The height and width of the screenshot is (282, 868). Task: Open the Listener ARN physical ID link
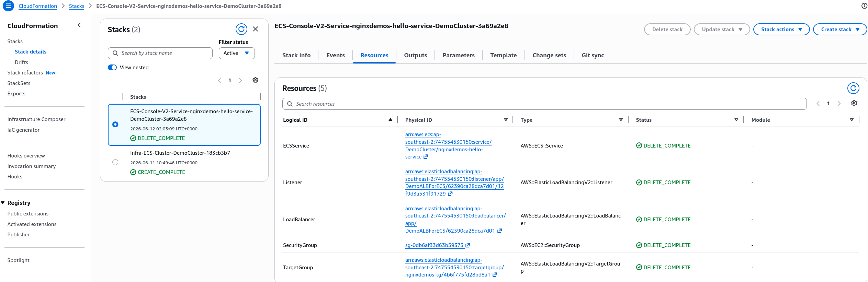click(454, 183)
